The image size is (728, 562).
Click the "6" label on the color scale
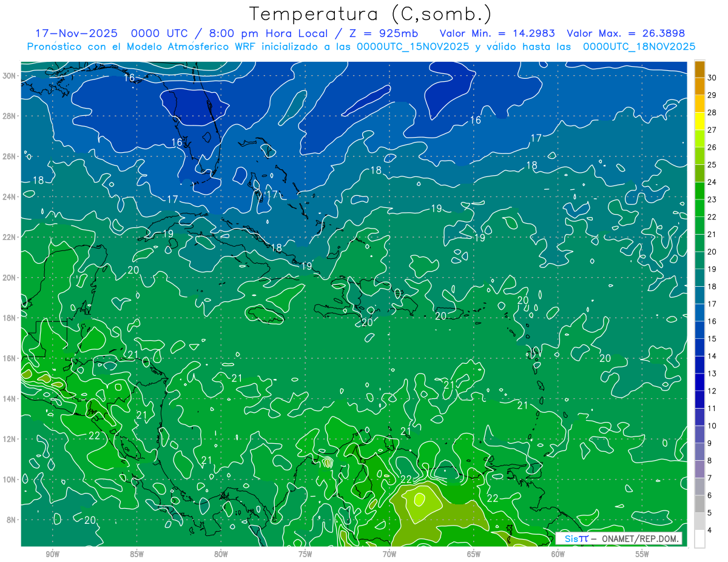point(709,495)
